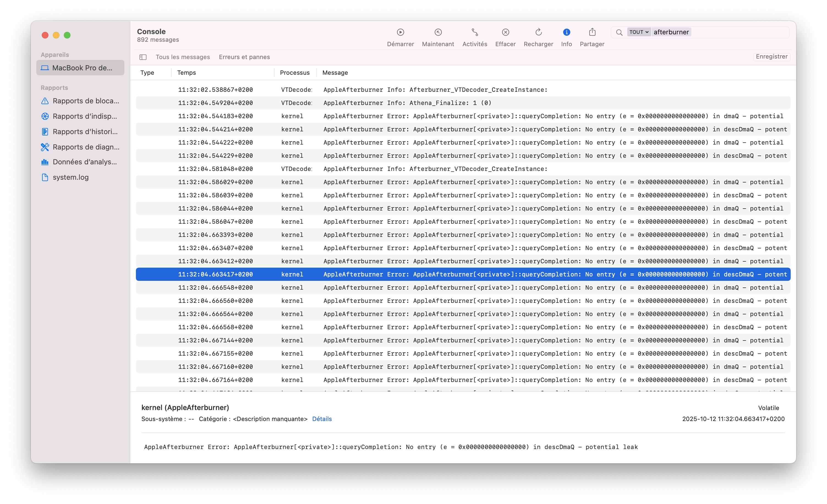Sort by the Temps column header
Image resolution: width=827 pixels, height=504 pixels.
click(x=187, y=73)
